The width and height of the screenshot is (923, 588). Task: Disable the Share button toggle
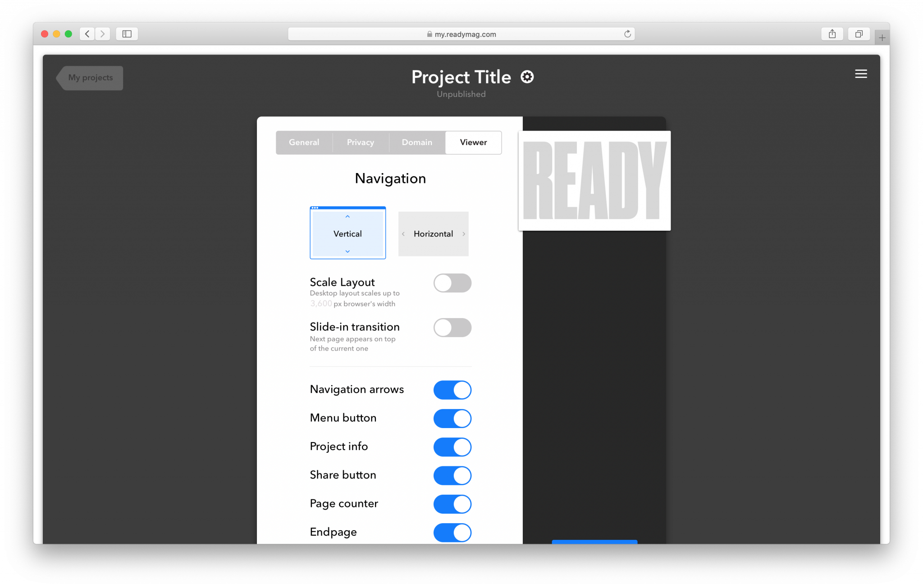click(x=453, y=474)
